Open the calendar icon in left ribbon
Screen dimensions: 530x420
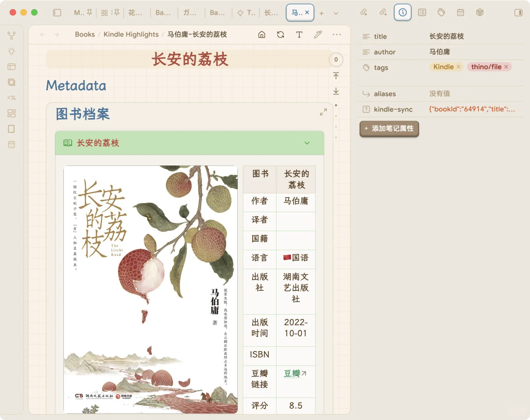(12, 144)
